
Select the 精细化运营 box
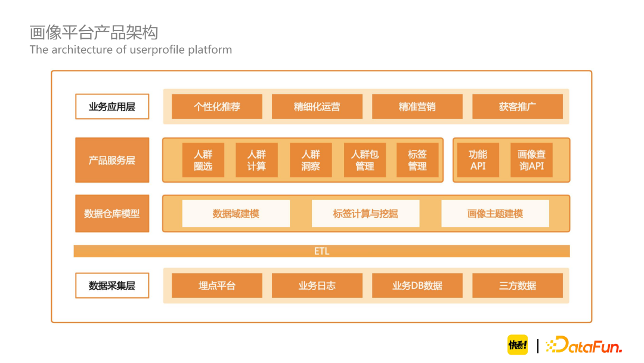tap(317, 106)
